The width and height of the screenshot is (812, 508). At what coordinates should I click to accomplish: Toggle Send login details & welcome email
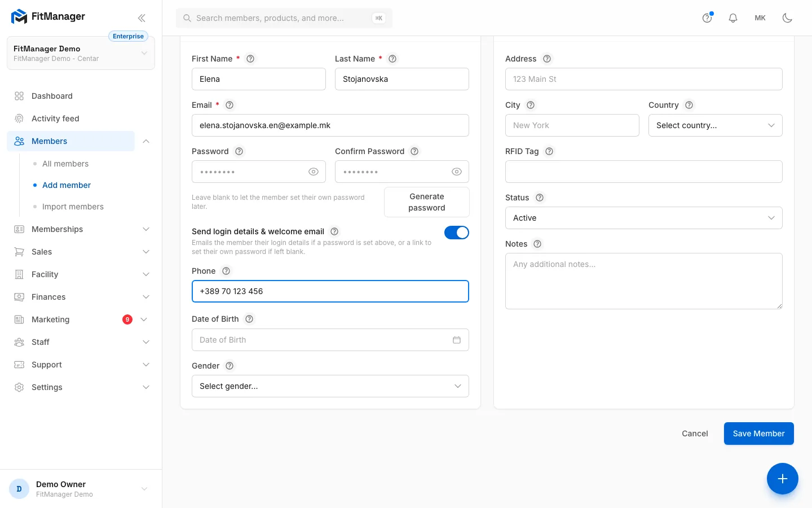click(x=457, y=233)
